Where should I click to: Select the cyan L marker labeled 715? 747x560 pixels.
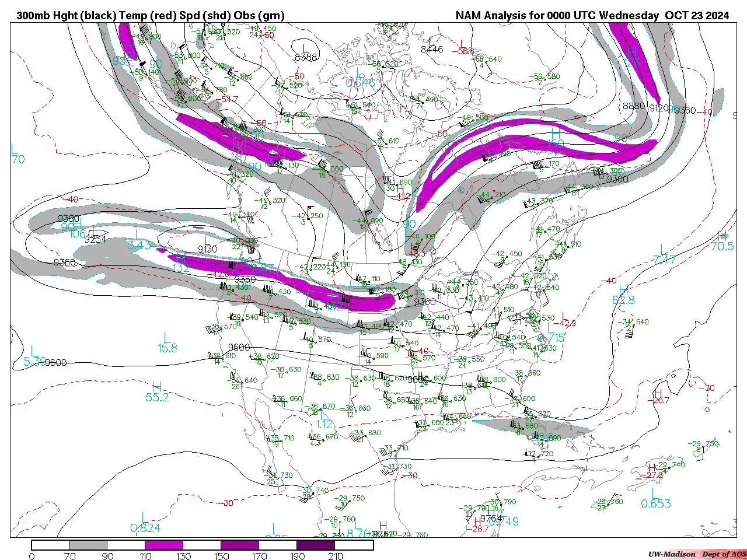tap(550, 328)
